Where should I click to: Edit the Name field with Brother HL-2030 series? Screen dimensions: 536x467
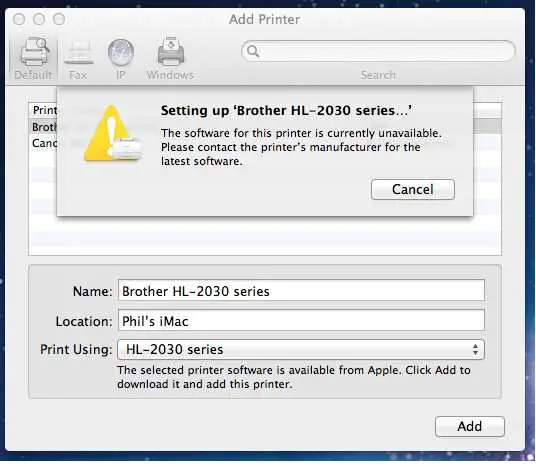click(301, 291)
